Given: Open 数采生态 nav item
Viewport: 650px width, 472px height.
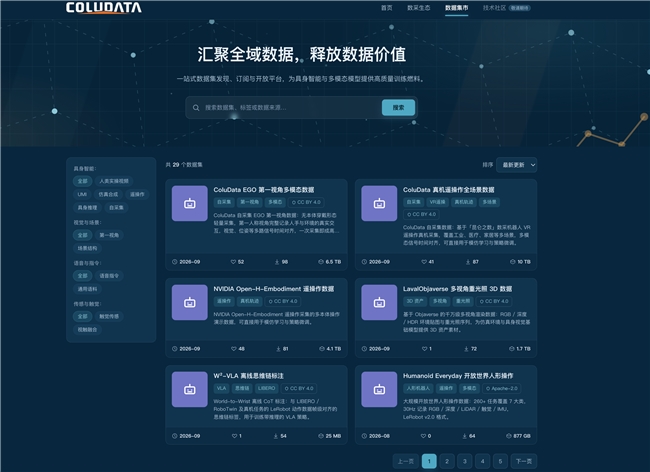Looking at the screenshot, I should [419, 8].
